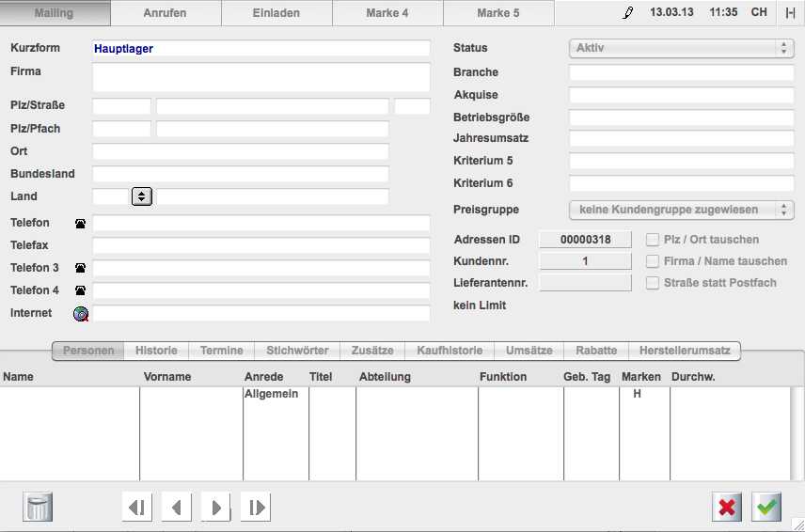Enable Plz / Ort tauschen checkbox
This screenshot has height=532, width=805.
tap(653, 240)
